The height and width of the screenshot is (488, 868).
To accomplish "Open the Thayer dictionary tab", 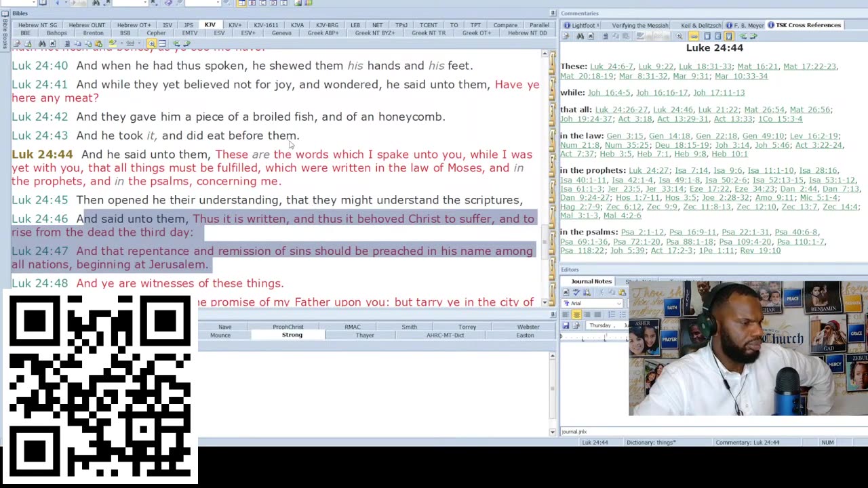I will point(365,335).
